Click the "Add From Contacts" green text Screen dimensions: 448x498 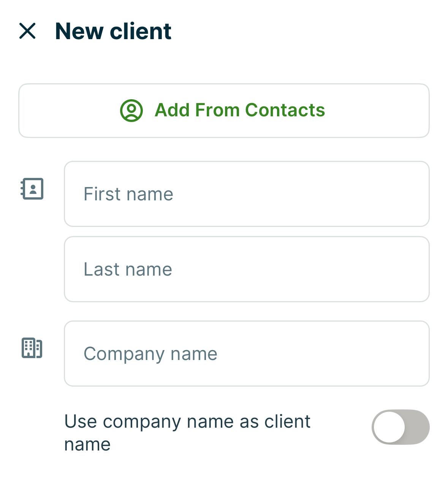tap(240, 110)
